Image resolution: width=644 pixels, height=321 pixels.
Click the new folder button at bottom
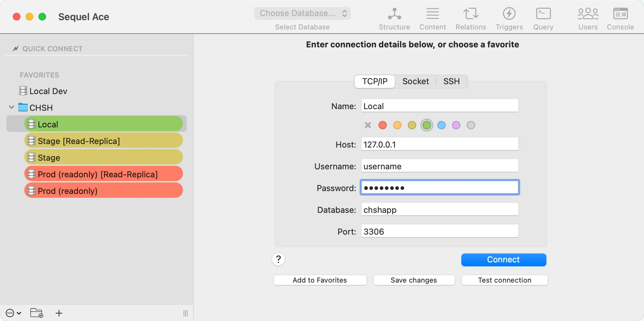pos(36,313)
